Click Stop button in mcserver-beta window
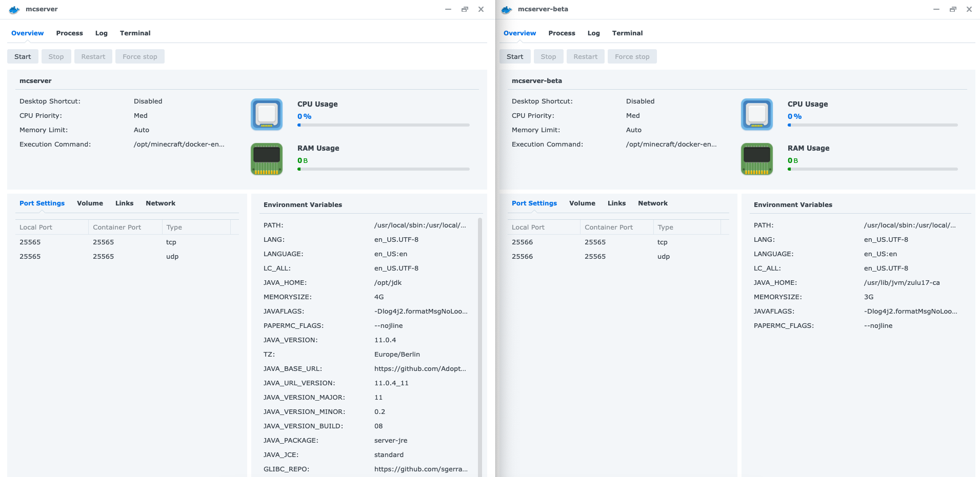The width and height of the screenshot is (980, 477). point(549,56)
